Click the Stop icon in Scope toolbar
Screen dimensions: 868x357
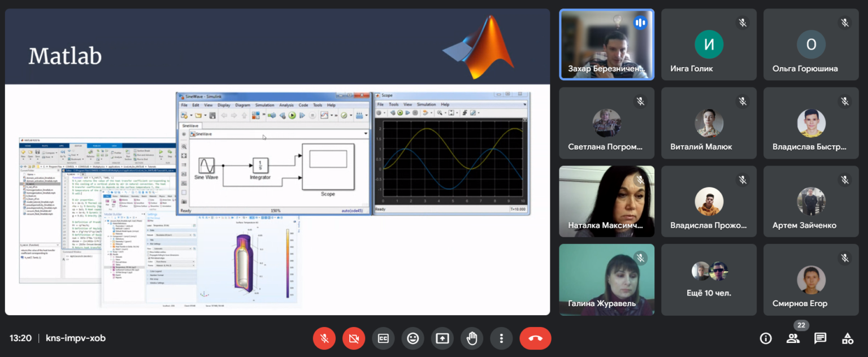415,112
